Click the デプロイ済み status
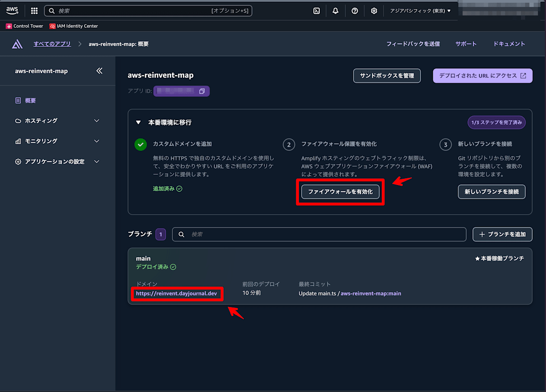Image resolution: width=546 pixels, height=392 pixels. pos(156,267)
